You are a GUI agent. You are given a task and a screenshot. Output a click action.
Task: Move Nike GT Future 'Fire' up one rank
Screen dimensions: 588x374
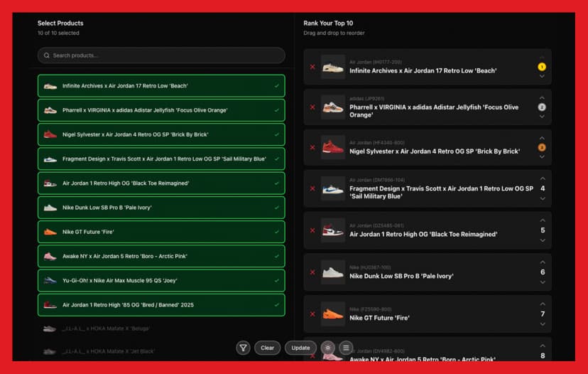(543, 304)
